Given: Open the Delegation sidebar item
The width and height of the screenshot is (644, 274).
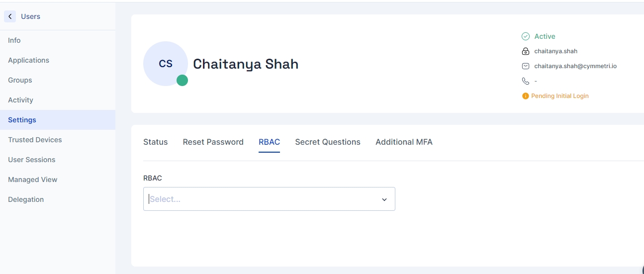Looking at the screenshot, I should (26, 199).
